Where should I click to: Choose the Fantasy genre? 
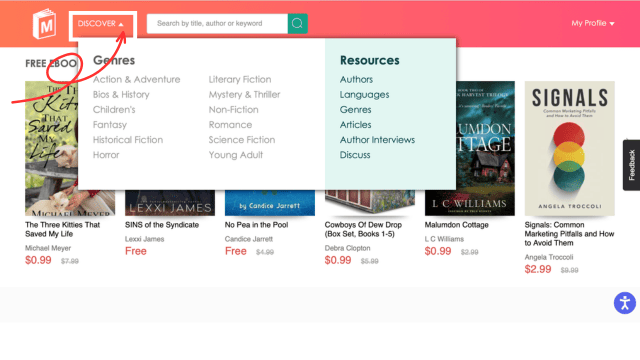pyautogui.click(x=110, y=124)
